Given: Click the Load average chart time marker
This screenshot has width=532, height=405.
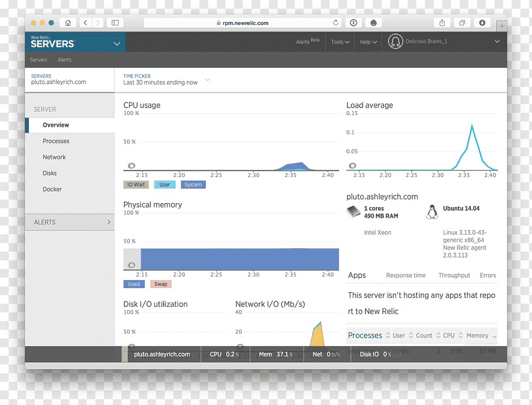Looking at the screenshot, I should point(353,165).
